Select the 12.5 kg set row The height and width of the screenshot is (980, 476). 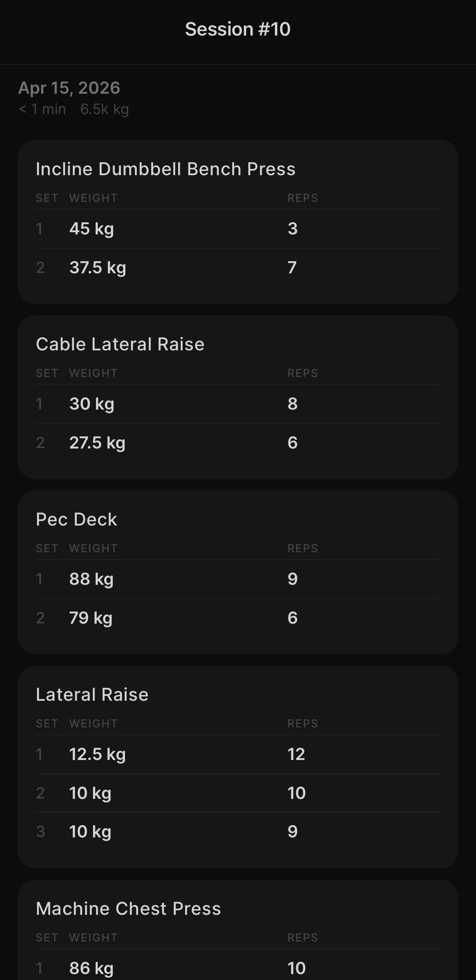pos(238,754)
